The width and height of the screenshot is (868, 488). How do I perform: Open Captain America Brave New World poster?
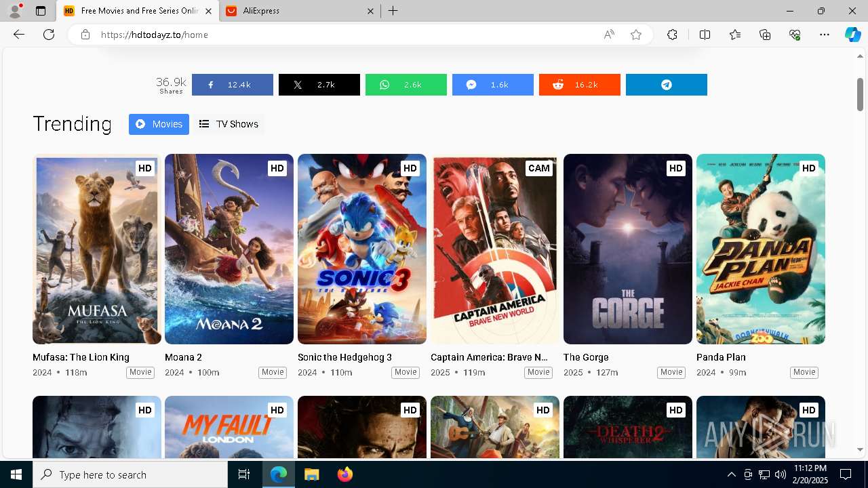(495, 249)
